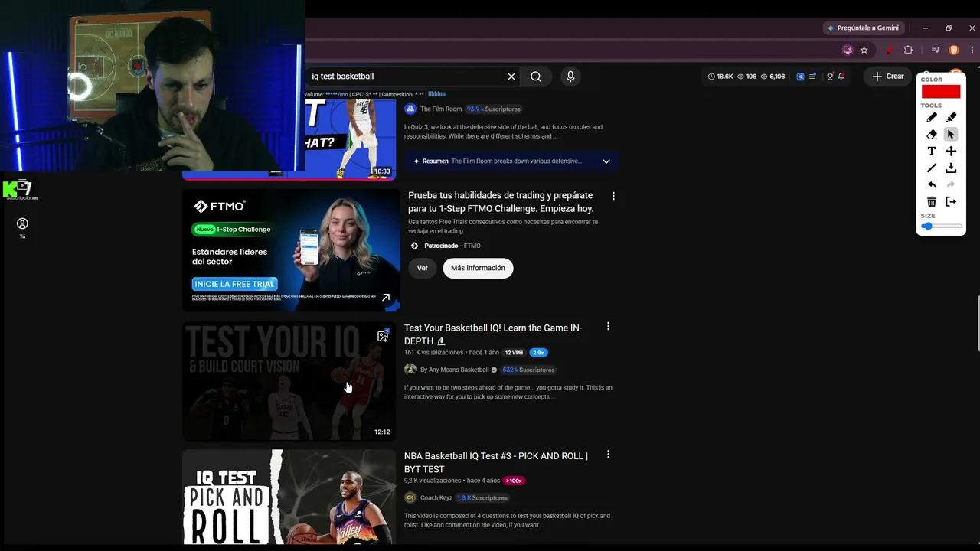Click the image icon on Test Your IQ thumbnail
This screenshot has height=551, width=980.
pyautogui.click(x=383, y=336)
